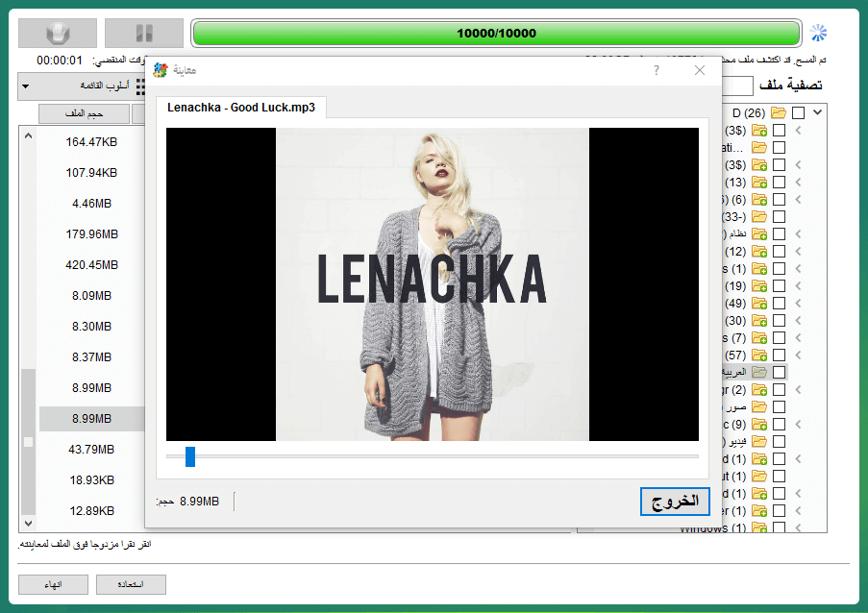Click the folder icon of the (49) row
This screenshot has height=613, width=868.
point(759,304)
